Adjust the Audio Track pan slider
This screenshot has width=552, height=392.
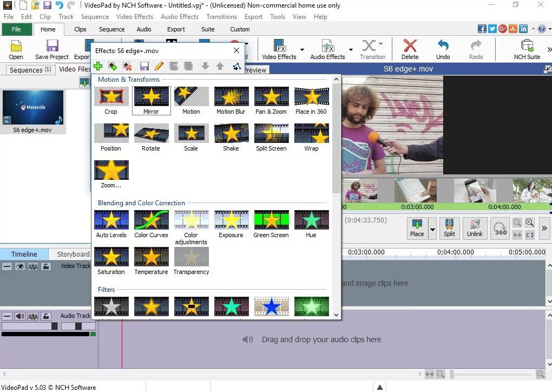[78, 326]
